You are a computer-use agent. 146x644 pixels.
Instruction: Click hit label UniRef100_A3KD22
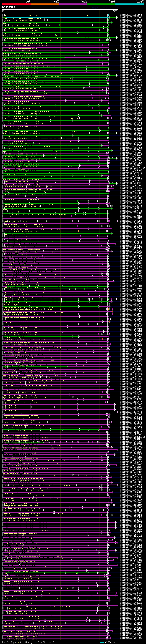131,251
